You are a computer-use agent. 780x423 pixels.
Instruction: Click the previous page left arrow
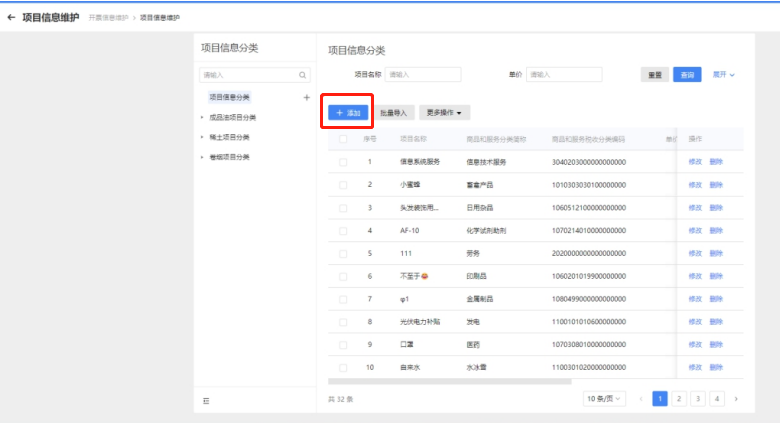641,398
